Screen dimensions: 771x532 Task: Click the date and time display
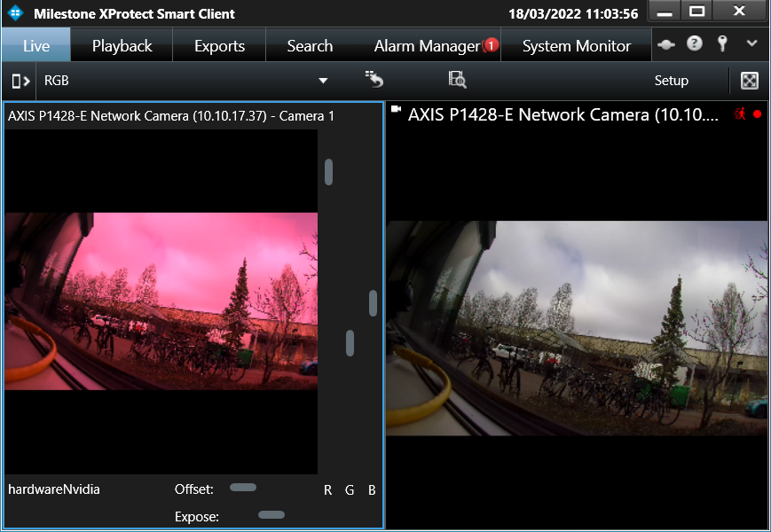tap(573, 13)
